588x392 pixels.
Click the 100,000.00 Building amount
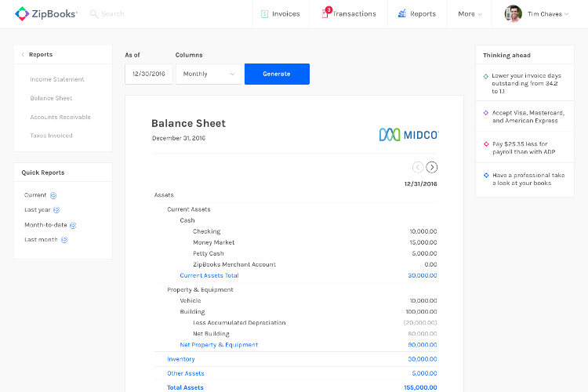[x=421, y=312]
